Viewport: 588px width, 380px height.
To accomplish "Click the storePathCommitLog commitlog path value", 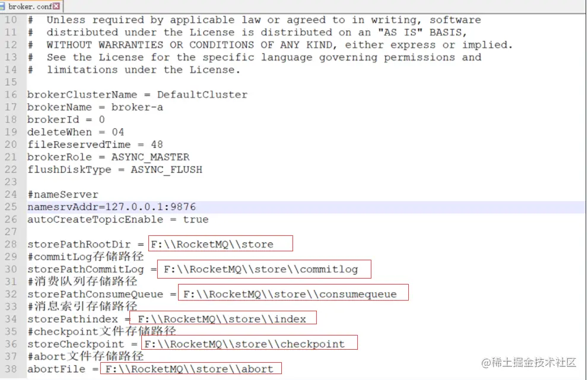I will (x=261, y=270).
